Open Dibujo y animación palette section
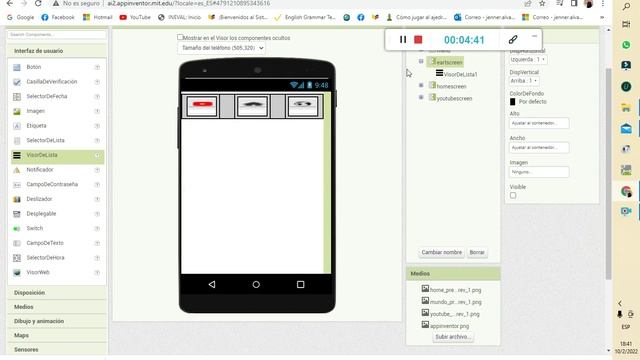The width and height of the screenshot is (640, 360). [x=57, y=321]
